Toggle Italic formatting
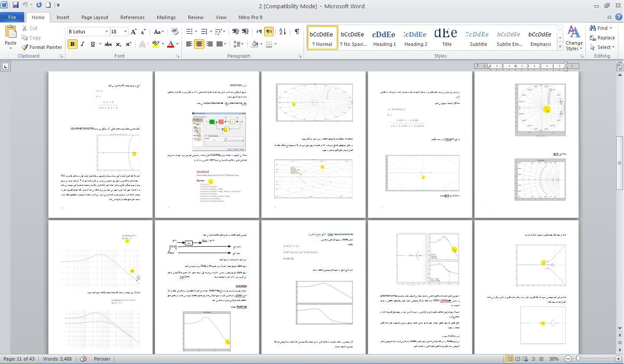 click(x=82, y=44)
